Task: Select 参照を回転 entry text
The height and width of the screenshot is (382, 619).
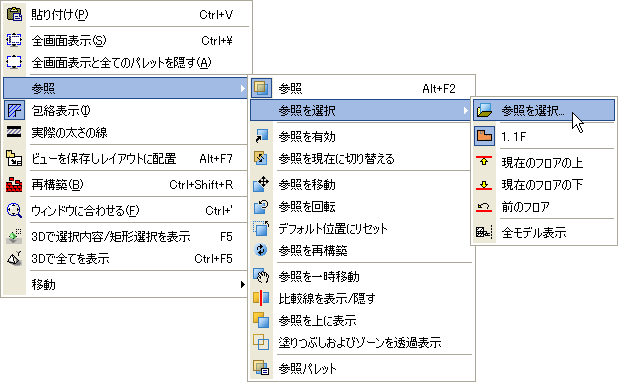Action: click(307, 206)
